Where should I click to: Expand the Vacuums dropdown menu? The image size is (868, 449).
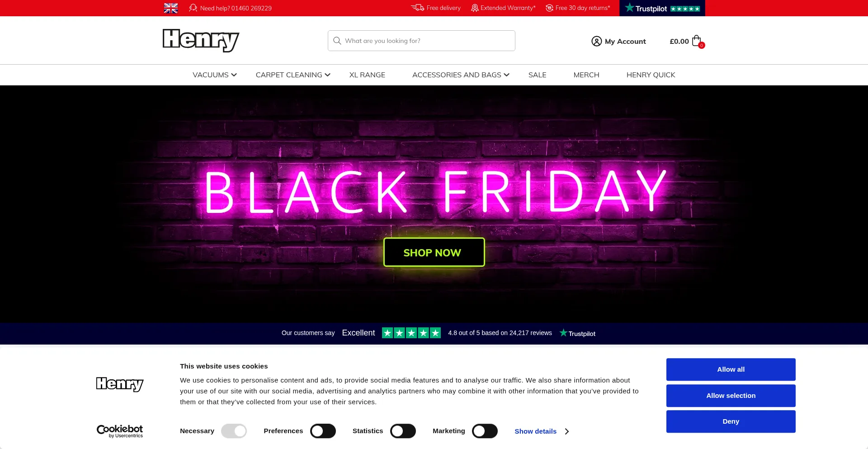[215, 75]
